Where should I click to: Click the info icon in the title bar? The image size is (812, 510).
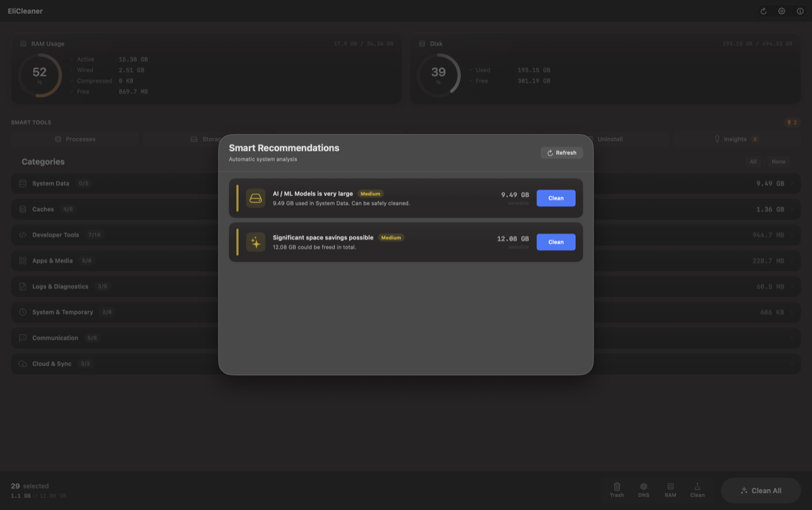click(x=799, y=12)
